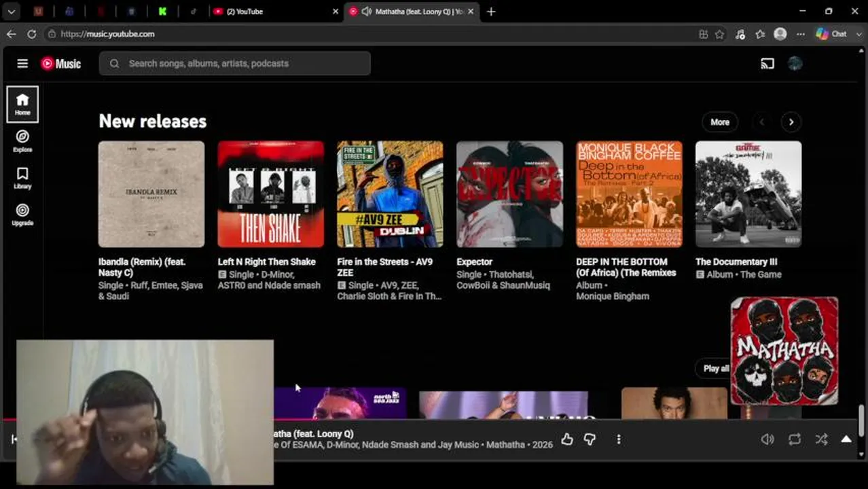Click the page vertical scrollbar thumb
This screenshot has width=868, height=489.
click(862, 421)
